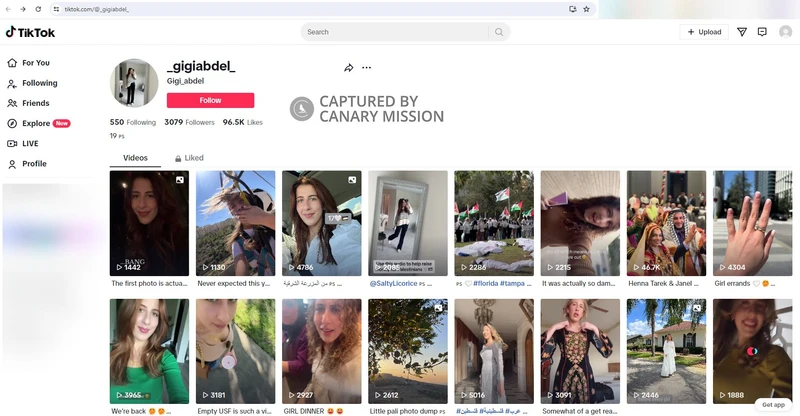Click caption 'Girl errands'
Viewport: 800px width, 416px height.
pyautogui.click(x=732, y=283)
